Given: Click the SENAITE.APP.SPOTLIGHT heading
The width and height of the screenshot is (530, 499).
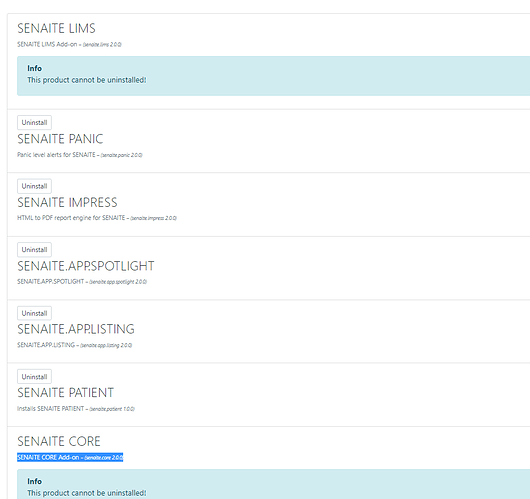Looking at the screenshot, I should tap(86, 266).
